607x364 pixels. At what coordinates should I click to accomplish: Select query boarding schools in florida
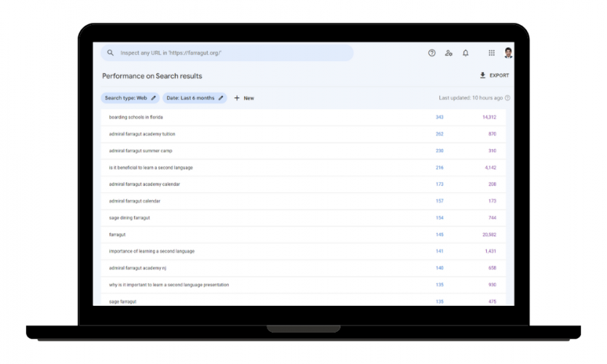(x=136, y=117)
